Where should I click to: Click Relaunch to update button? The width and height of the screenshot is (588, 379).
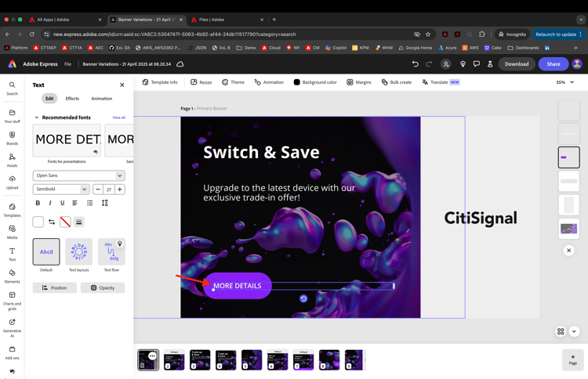coord(558,34)
